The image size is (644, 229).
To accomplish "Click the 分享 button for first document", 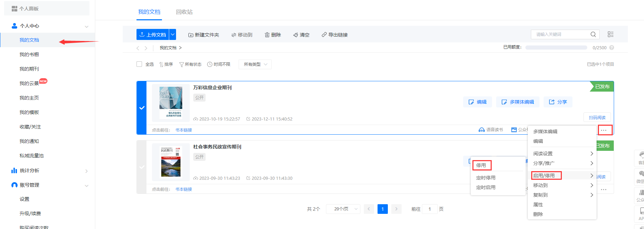I will [558, 102].
